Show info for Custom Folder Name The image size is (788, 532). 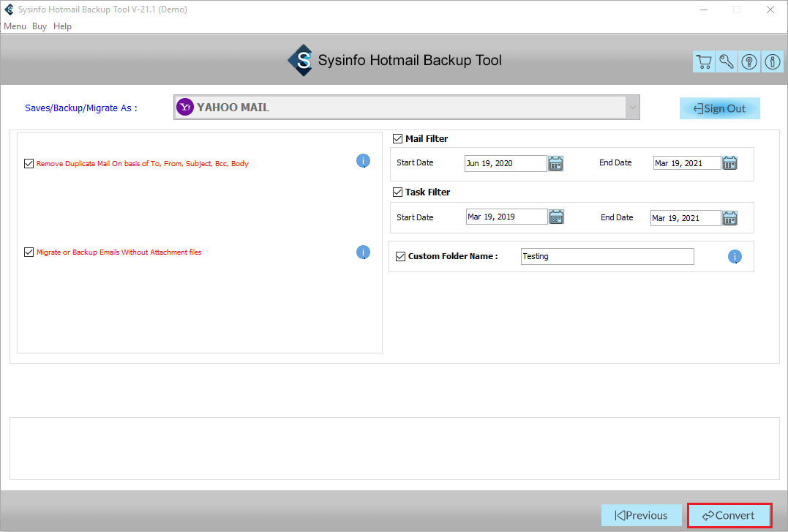pos(735,256)
